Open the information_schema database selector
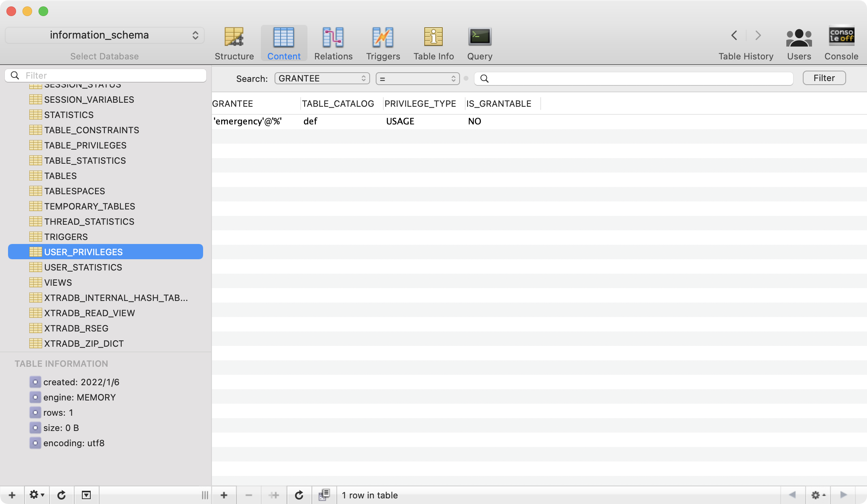The width and height of the screenshot is (867, 504). point(105,35)
